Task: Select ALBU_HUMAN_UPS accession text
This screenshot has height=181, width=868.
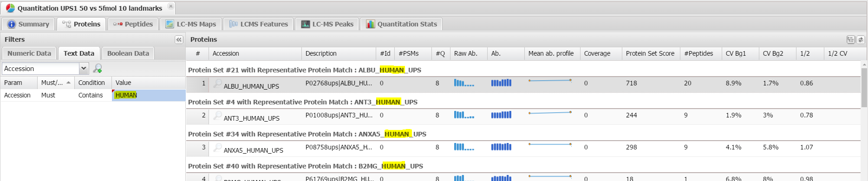Action: pos(251,86)
